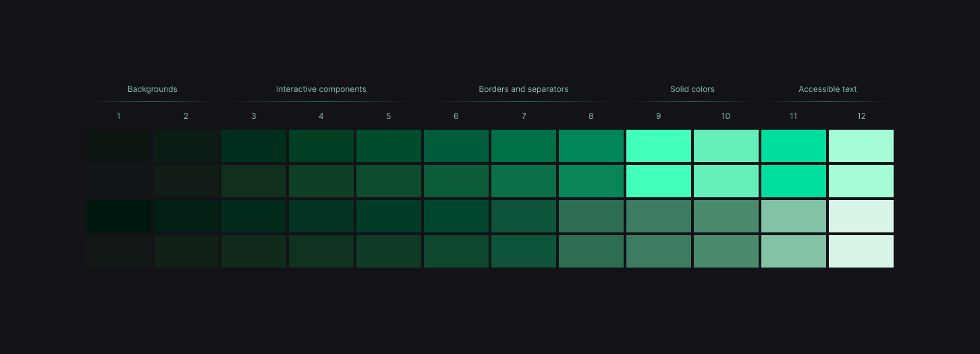Click the bottom-row swatch under step 10
Viewport: 980px width, 354px height.
pyautogui.click(x=726, y=251)
